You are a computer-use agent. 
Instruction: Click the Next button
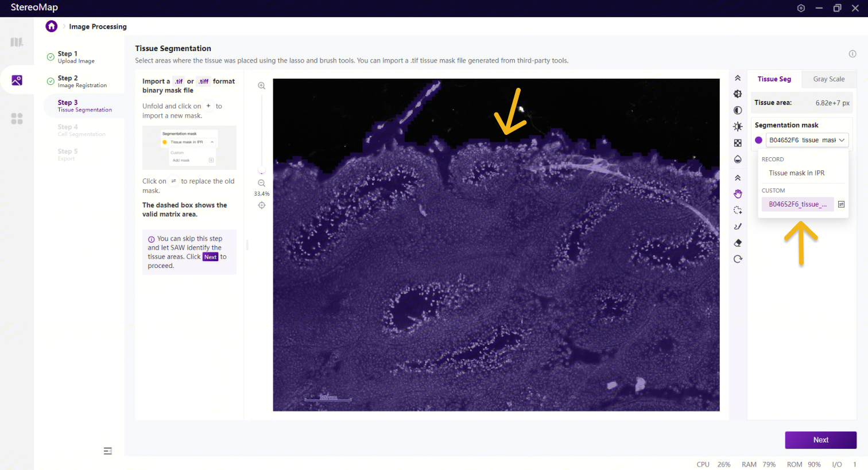pos(820,440)
